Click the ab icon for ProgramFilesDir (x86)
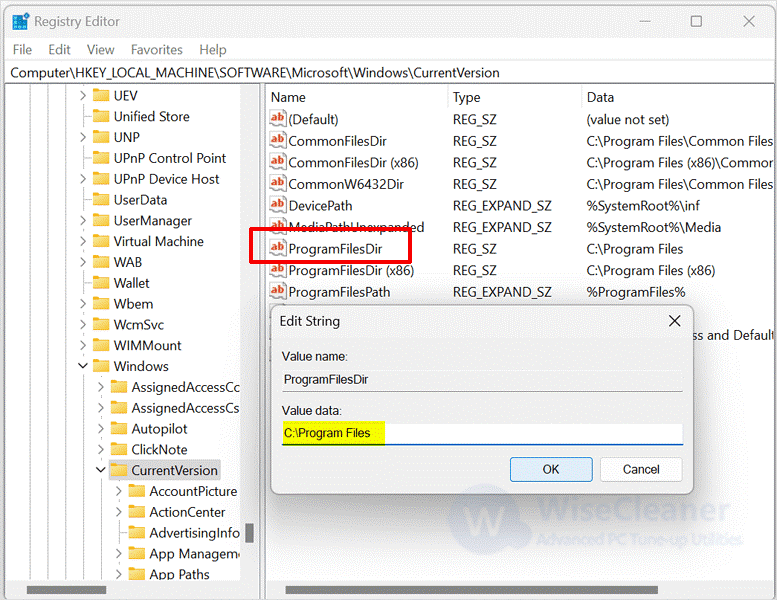This screenshot has width=777, height=600. pos(278,269)
